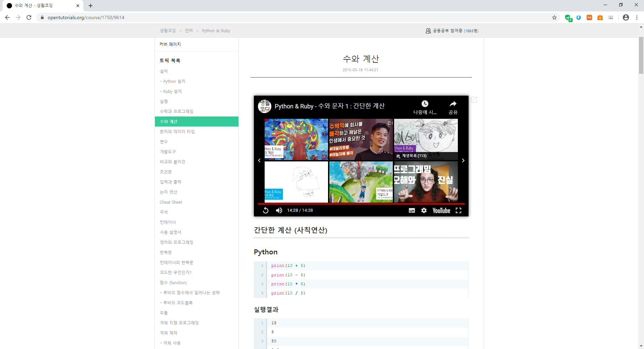Open the 변수 topic
Image resolution: width=644 pixels, height=349 pixels.
click(164, 142)
